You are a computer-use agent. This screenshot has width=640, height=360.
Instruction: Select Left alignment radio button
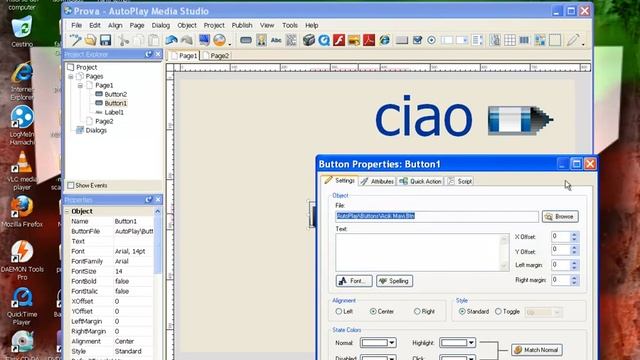pyautogui.click(x=339, y=311)
